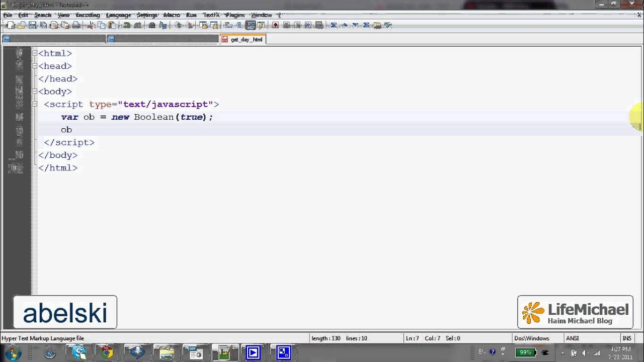Image resolution: width=644 pixels, height=362 pixels.
Task: Open the Encoding menu
Action: (88, 15)
